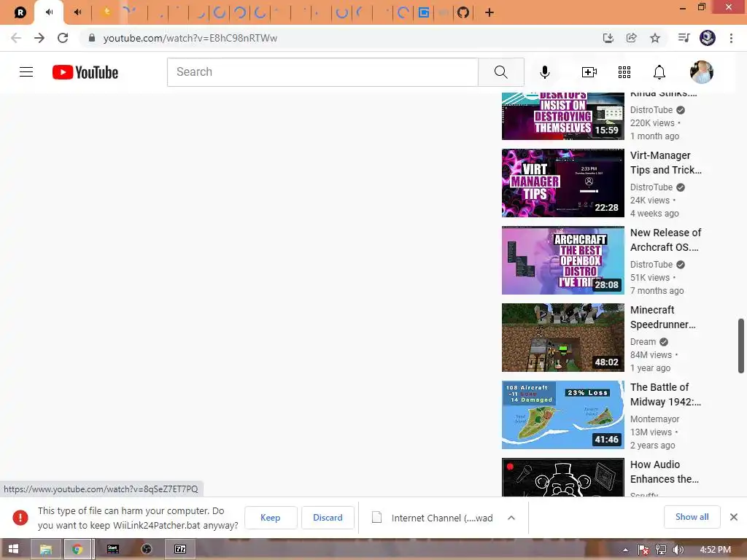Visit DistroTube channel under Virt-Manager video
This screenshot has height=560, width=747.
(651, 187)
